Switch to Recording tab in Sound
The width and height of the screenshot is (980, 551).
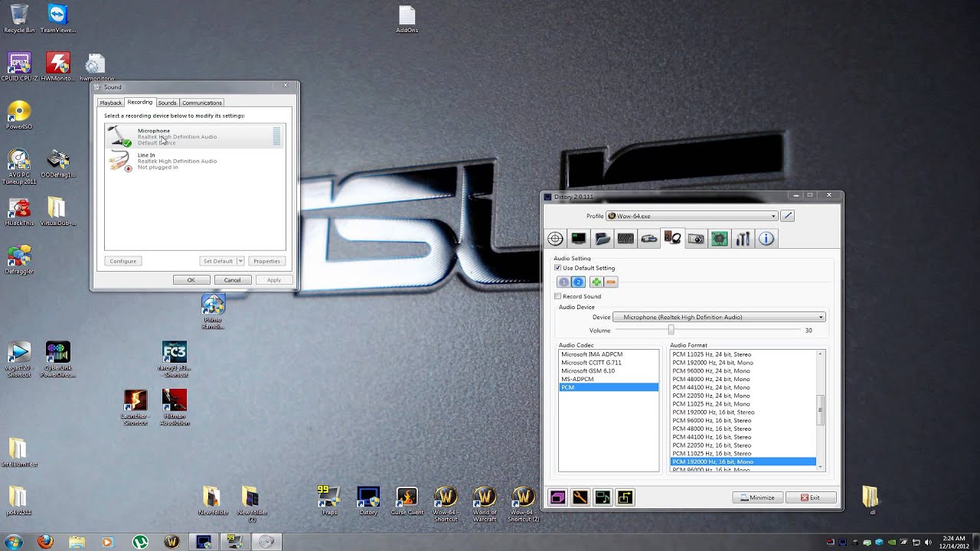click(x=140, y=102)
